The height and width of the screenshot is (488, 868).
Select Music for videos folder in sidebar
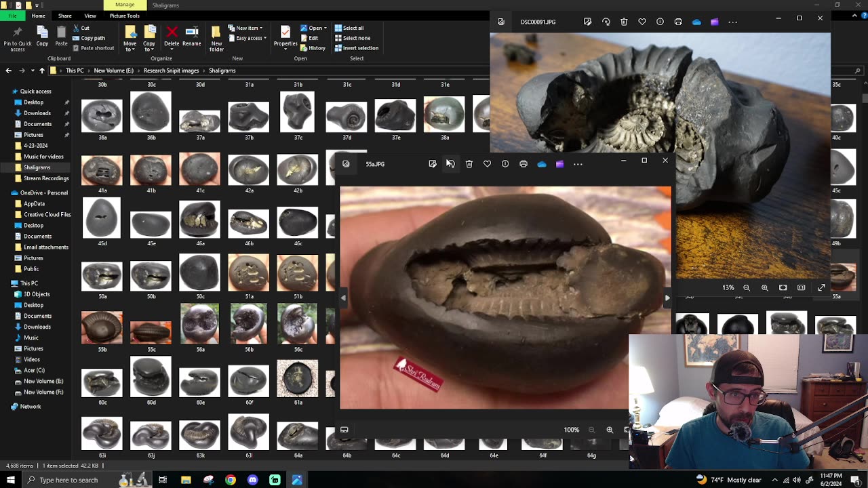pos(43,157)
